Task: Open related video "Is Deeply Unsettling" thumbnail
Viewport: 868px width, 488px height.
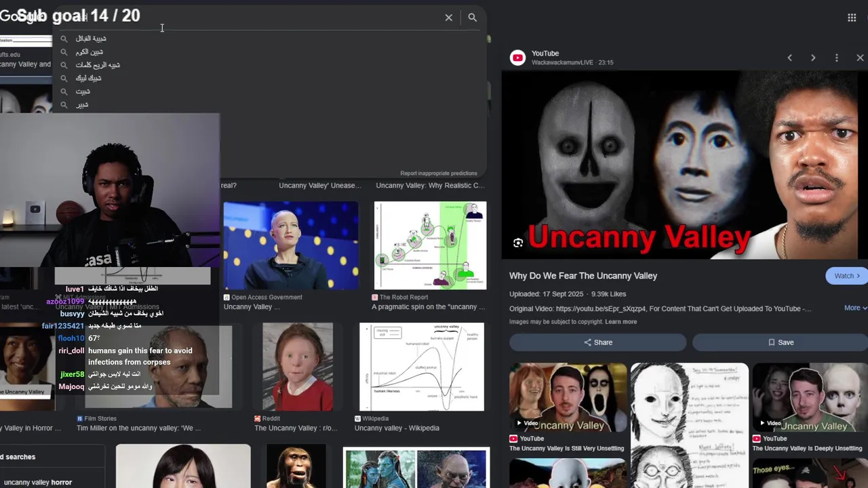Action: 810,398
